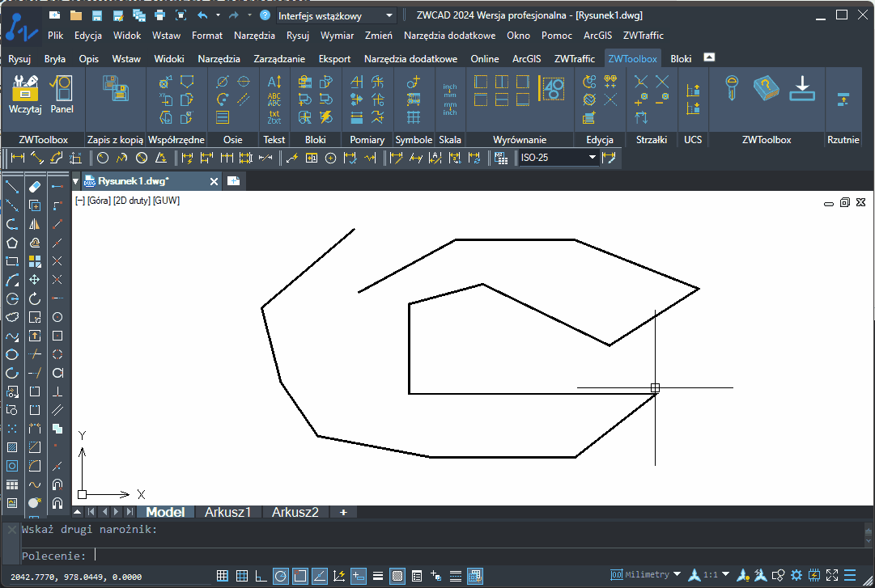Click the ZWToolbox download/update icon
The width and height of the screenshot is (875, 588).
[x=802, y=88]
